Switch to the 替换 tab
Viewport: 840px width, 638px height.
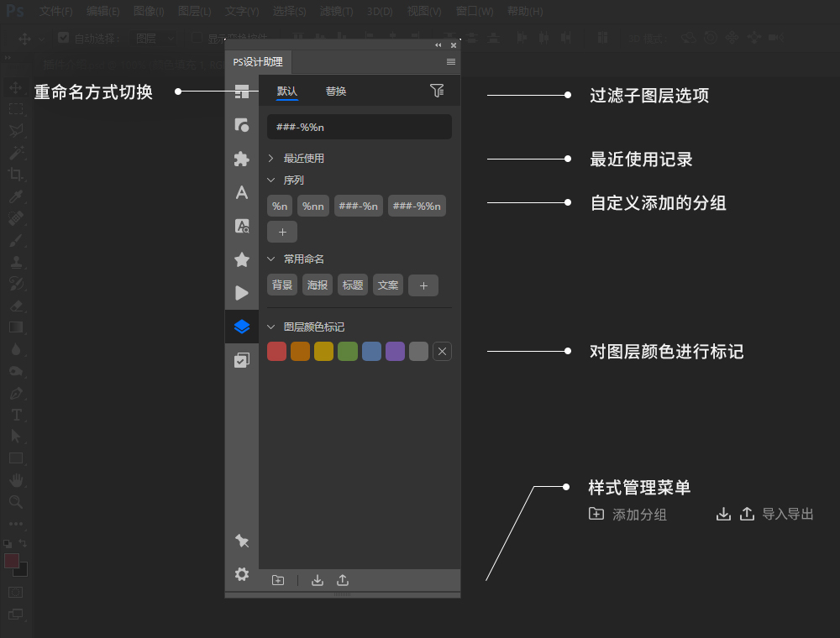[336, 92]
